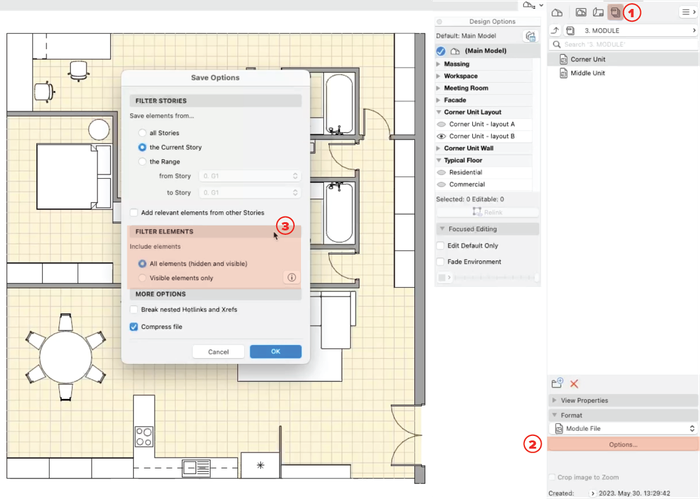700x499 pixels.
Task: Show the Residential design option
Action: click(x=442, y=172)
